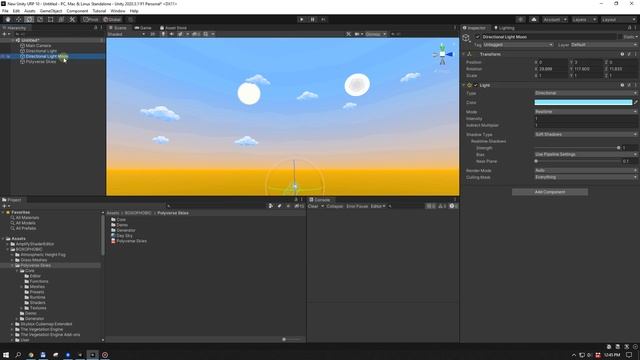Click console Clear button

tap(313, 207)
